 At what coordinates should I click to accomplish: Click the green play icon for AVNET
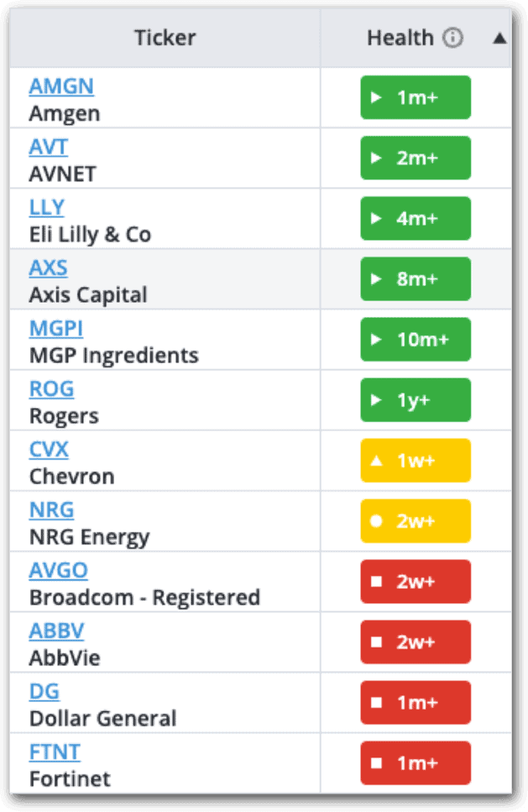tap(377, 159)
